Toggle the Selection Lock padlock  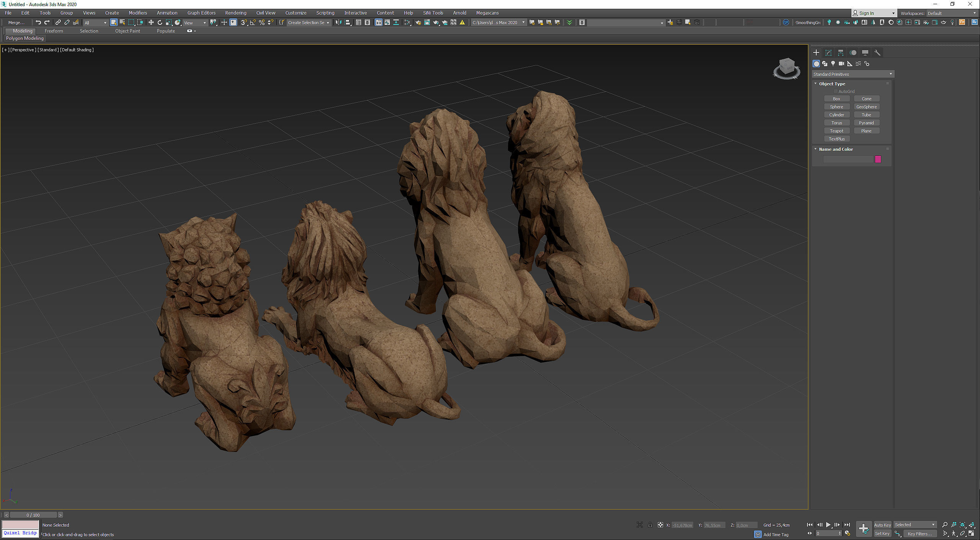[650, 525]
